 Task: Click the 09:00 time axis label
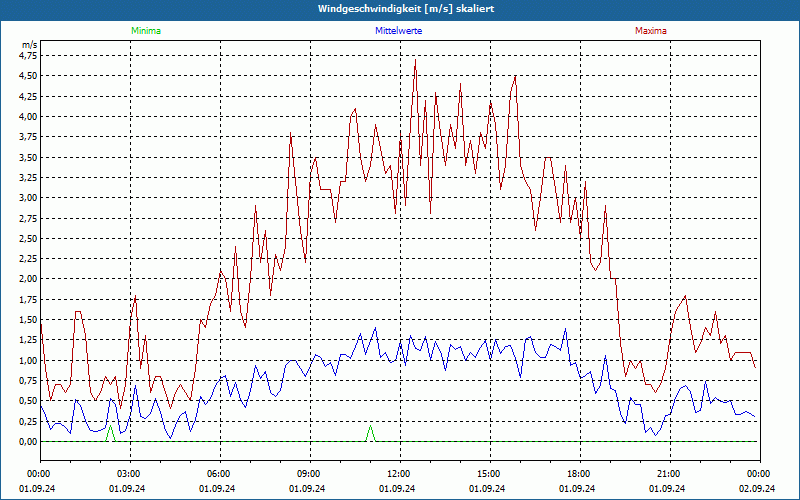(x=308, y=474)
